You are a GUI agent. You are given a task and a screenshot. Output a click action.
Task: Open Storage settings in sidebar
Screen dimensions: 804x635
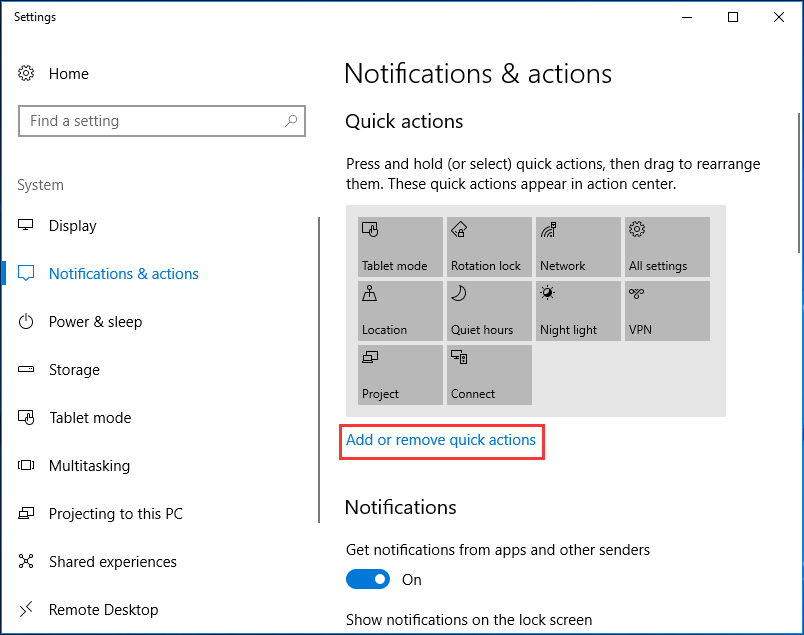tap(74, 370)
